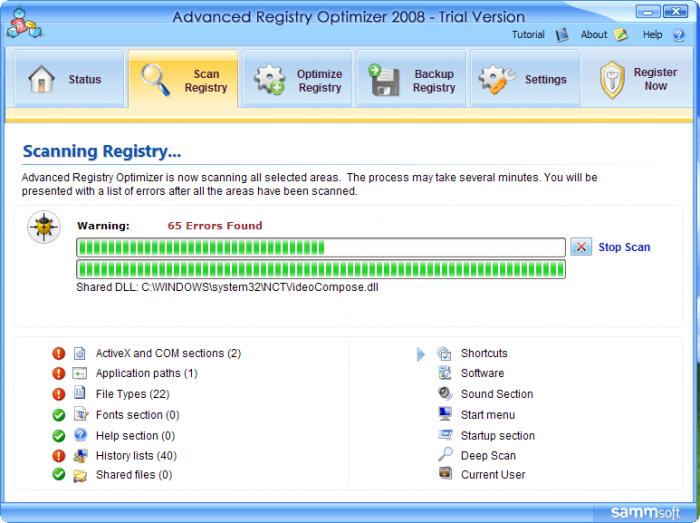Open the Status tab

tap(69, 79)
